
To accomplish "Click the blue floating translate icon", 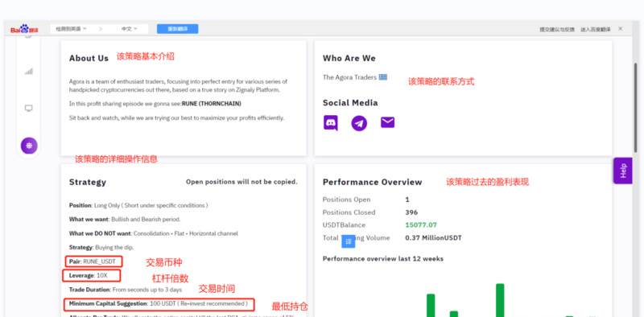I will [x=349, y=241].
